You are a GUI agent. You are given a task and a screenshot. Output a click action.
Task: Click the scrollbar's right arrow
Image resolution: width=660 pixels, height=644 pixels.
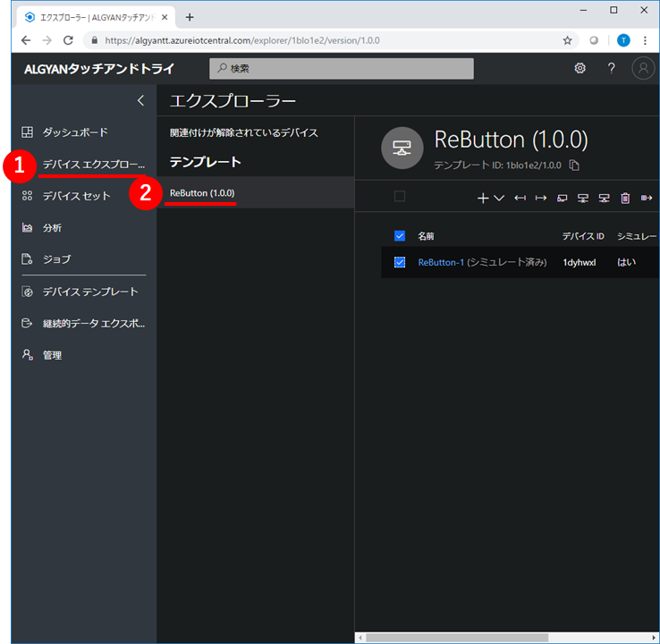click(654, 638)
